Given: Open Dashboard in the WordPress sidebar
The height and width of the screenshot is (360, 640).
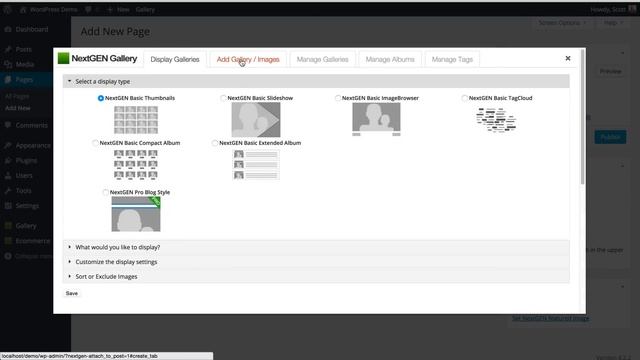Looking at the screenshot, I should point(32,29).
